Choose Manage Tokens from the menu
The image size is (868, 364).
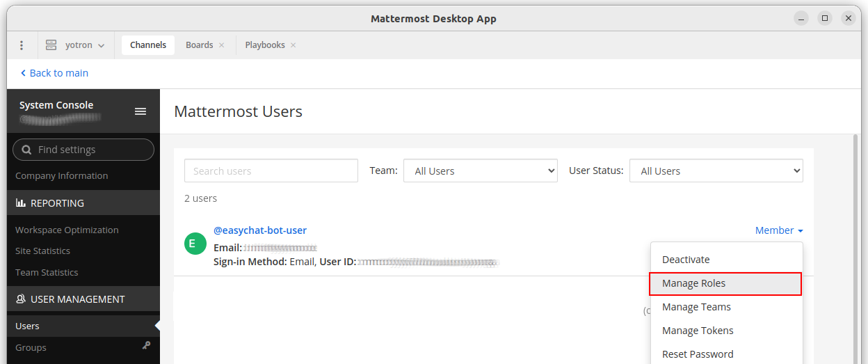pyautogui.click(x=726, y=331)
